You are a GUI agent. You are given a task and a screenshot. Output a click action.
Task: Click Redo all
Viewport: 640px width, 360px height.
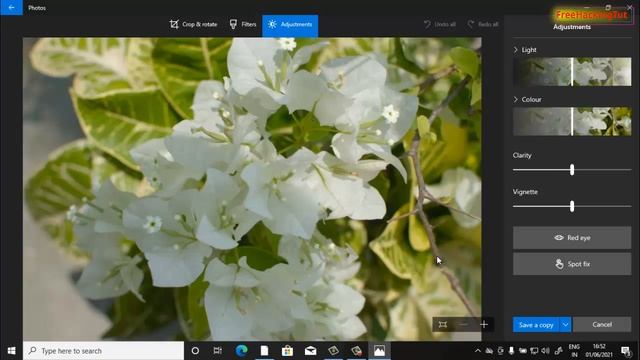pyautogui.click(x=483, y=24)
